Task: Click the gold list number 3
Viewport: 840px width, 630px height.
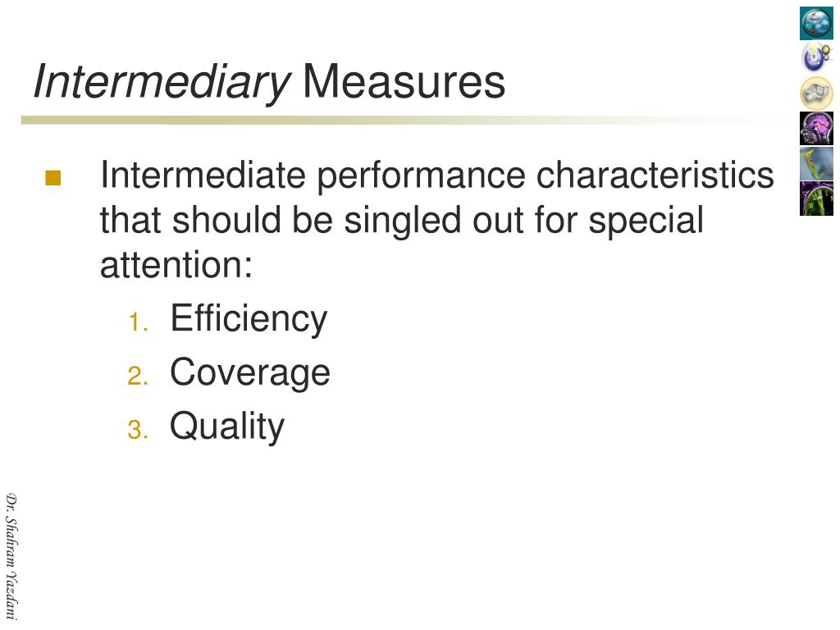Action: point(138,430)
